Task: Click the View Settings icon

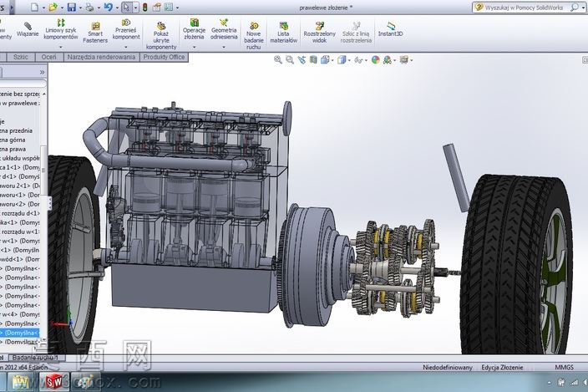Action: (x=404, y=59)
